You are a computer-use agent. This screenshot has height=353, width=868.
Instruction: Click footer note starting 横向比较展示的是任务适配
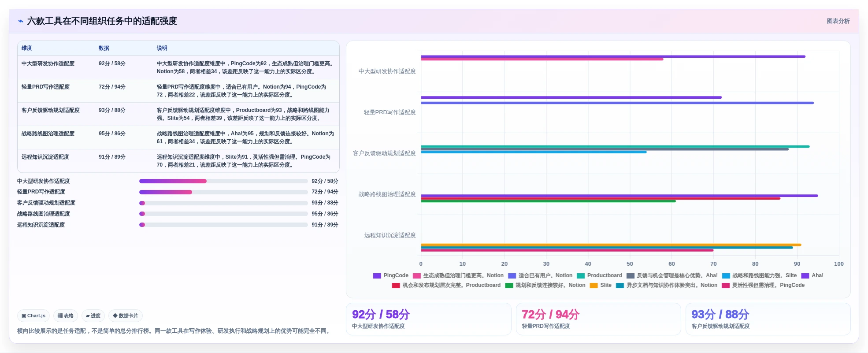pos(174,331)
